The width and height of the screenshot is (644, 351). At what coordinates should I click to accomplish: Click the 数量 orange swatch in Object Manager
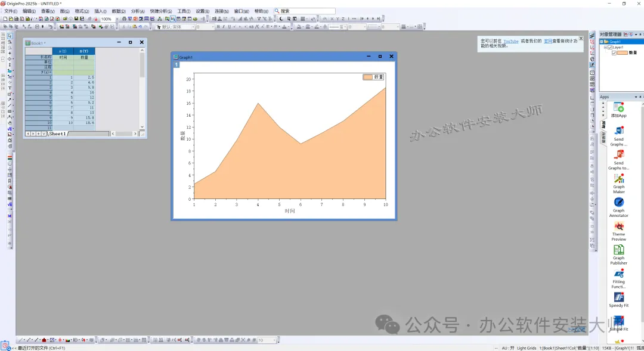click(x=622, y=53)
